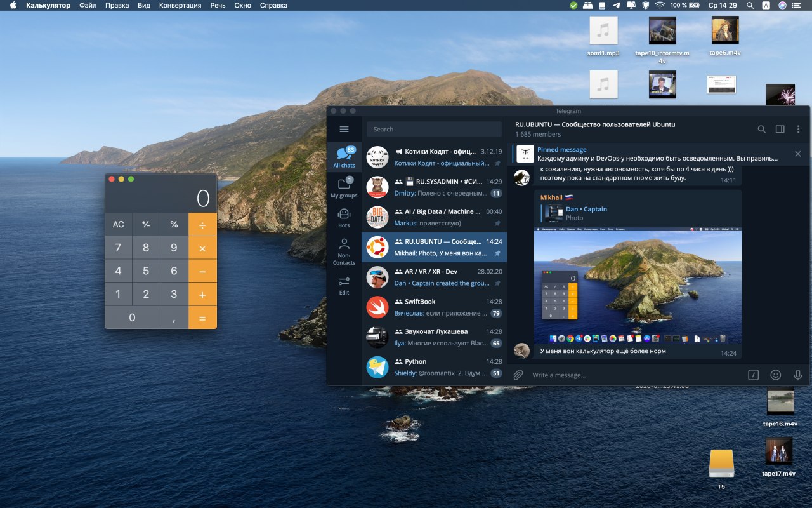Open Telegram's hamburger main menu
The width and height of the screenshot is (812, 508).
344,129
